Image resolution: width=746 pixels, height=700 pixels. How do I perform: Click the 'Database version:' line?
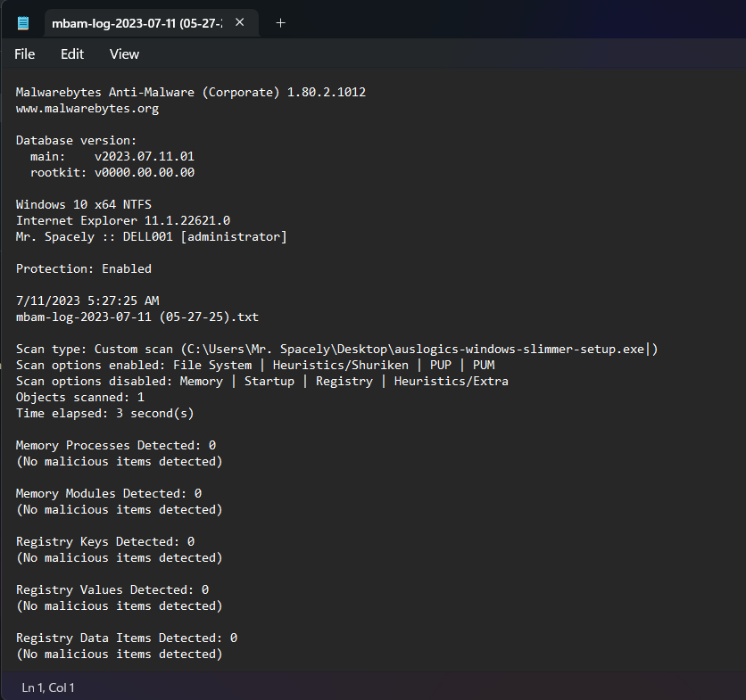click(x=76, y=140)
